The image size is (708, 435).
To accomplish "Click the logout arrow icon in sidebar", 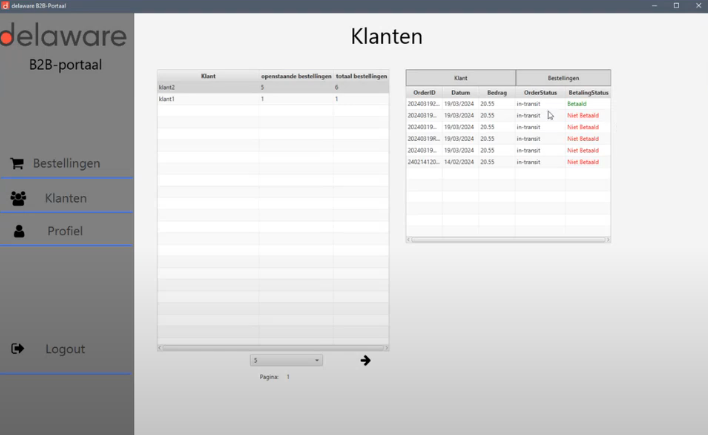I will pos(18,349).
